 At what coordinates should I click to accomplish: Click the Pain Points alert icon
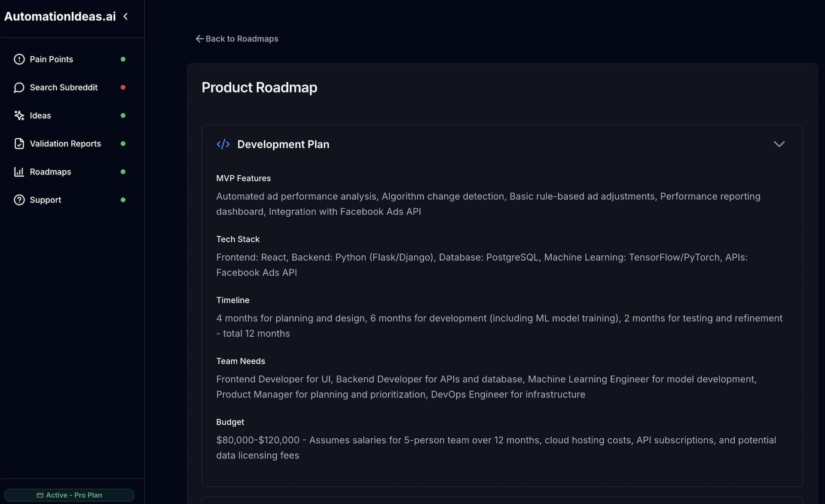point(19,59)
